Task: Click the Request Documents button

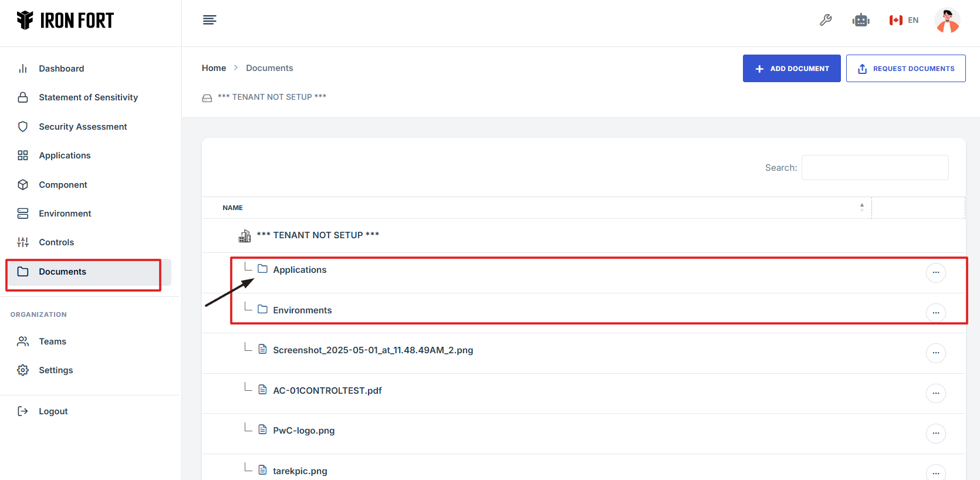Action: 905,69
